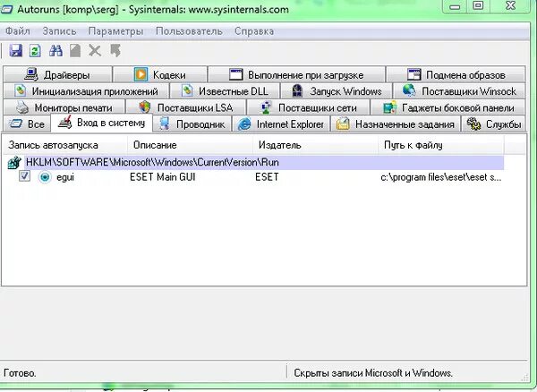
Task: Minimize the Autoruns window
Action: coord(455,6)
